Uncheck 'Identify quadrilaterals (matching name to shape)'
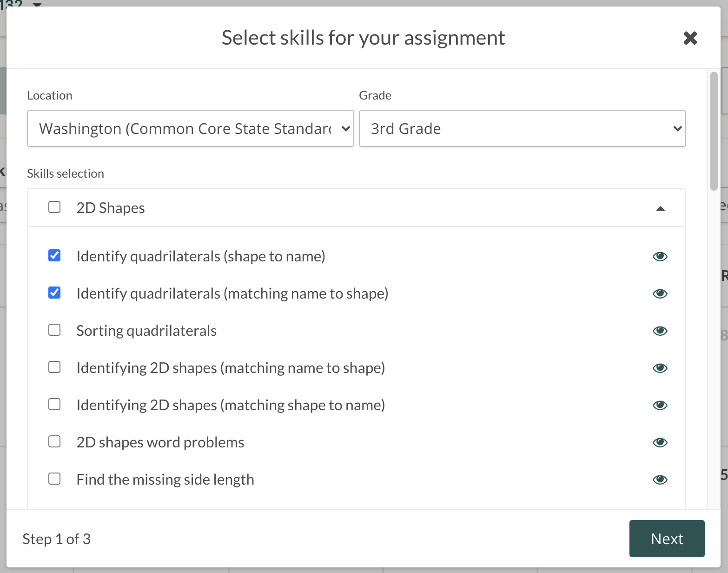Viewport: 728px width, 573px height. [x=54, y=293]
